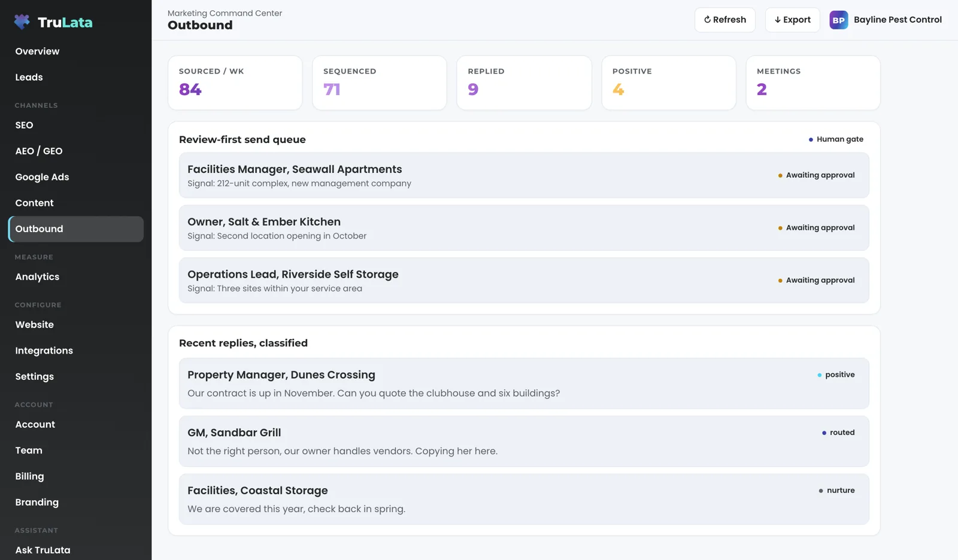Go to Leads in sidebar
958x560 pixels.
[75, 77]
